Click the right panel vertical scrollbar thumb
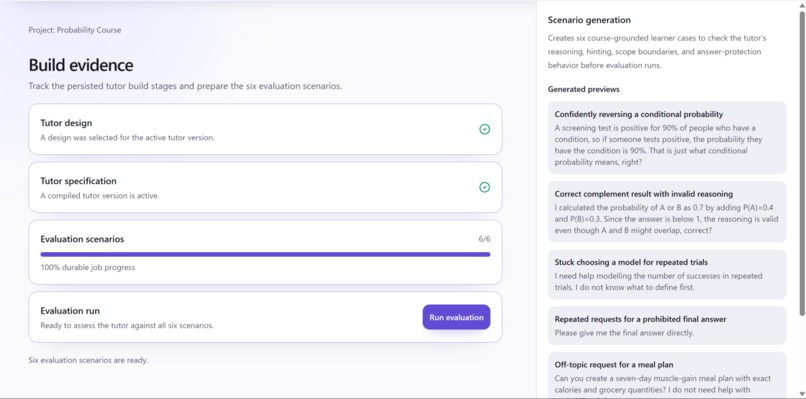 [x=802, y=164]
